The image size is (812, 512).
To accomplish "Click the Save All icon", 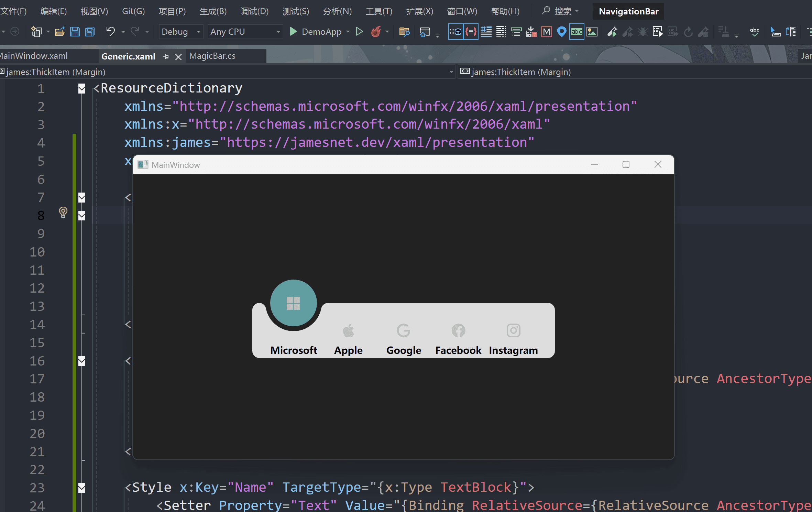I will point(90,32).
